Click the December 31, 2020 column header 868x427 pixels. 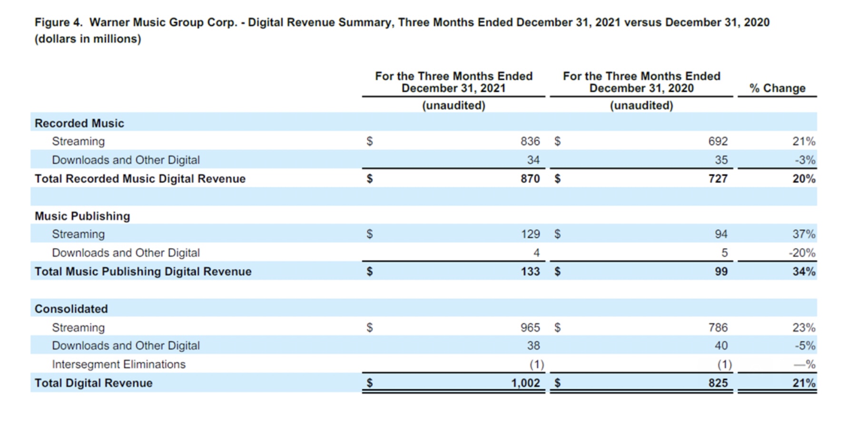tap(641, 82)
